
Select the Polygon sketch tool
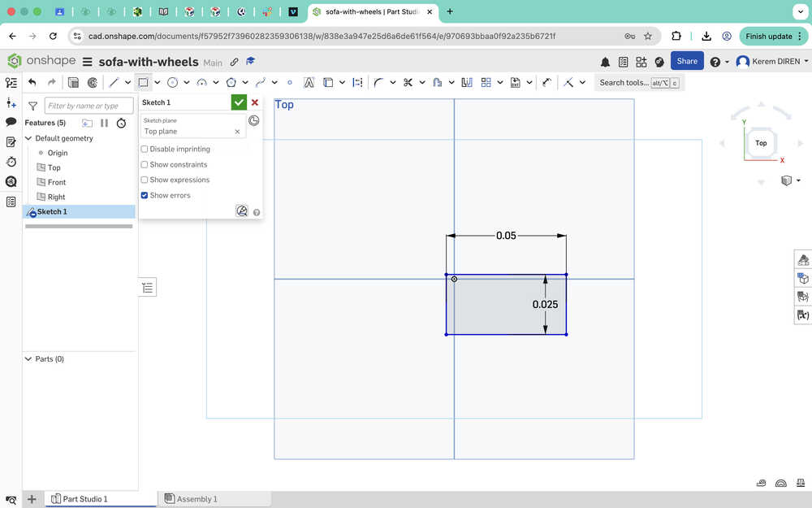coord(231,82)
